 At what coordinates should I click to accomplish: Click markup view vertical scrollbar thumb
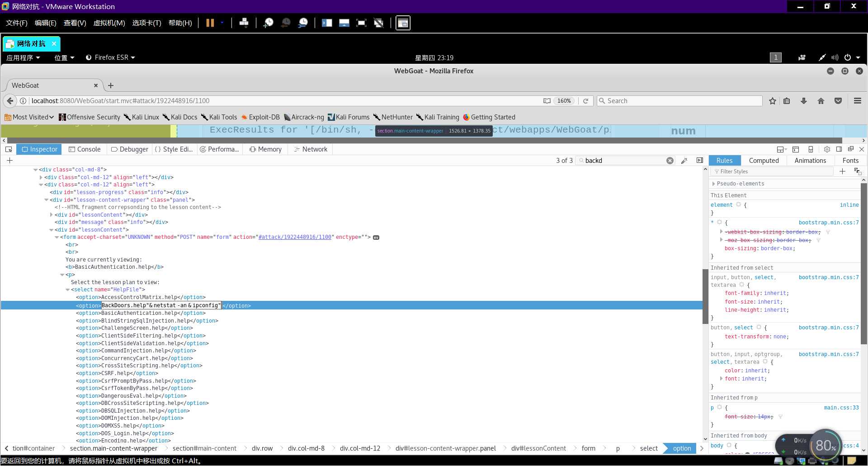pyautogui.click(x=705, y=296)
